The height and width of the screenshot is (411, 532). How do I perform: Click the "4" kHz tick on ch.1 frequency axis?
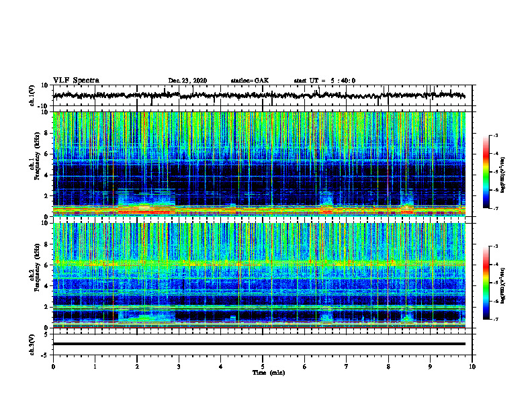(46, 175)
